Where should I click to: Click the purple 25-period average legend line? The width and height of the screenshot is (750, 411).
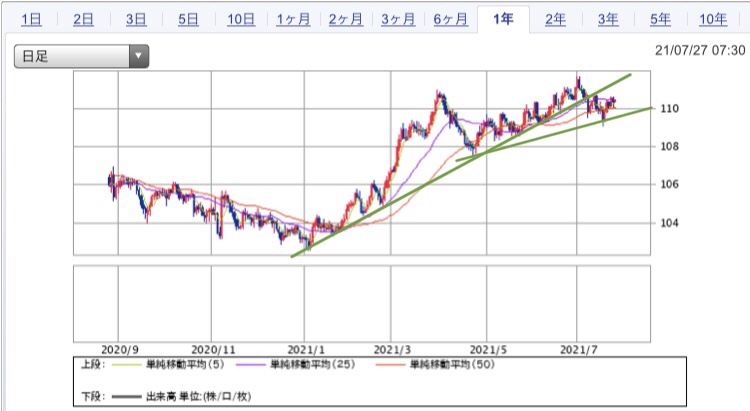pyautogui.click(x=250, y=365)
